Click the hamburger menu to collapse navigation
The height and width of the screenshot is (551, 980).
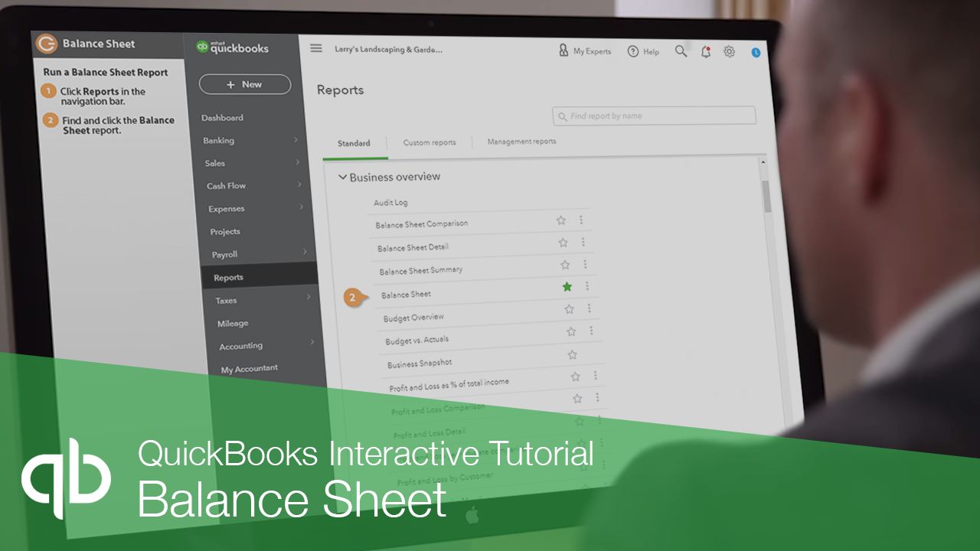click(x=315, y=47)
